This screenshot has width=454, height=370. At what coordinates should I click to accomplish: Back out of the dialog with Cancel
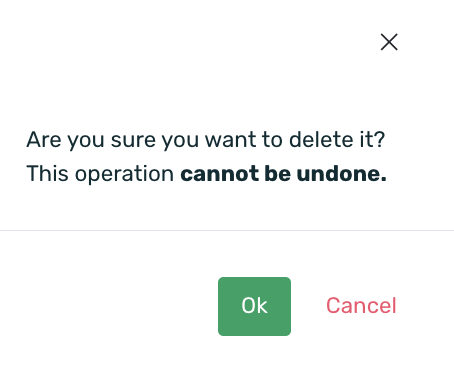pos(361,305)
